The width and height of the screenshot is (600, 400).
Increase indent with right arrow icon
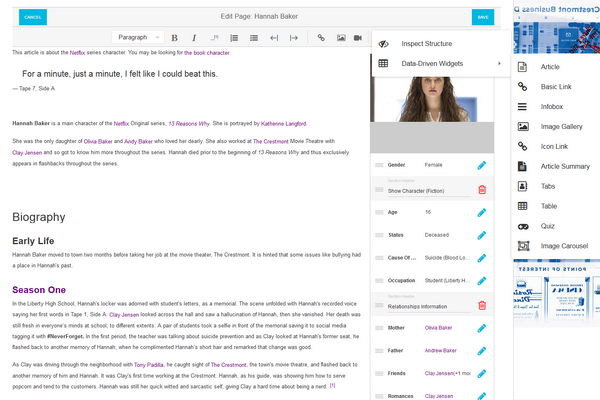[x=293, y=38]
